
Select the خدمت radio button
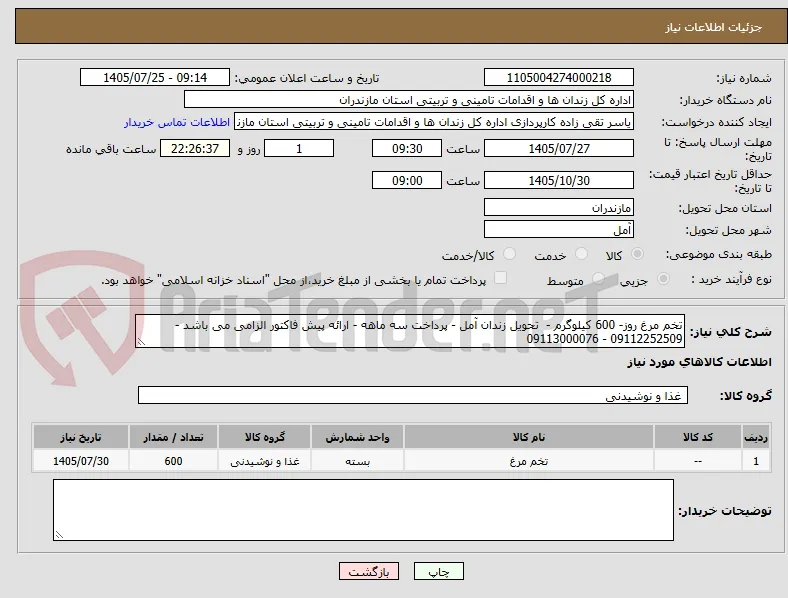point(581,254)
